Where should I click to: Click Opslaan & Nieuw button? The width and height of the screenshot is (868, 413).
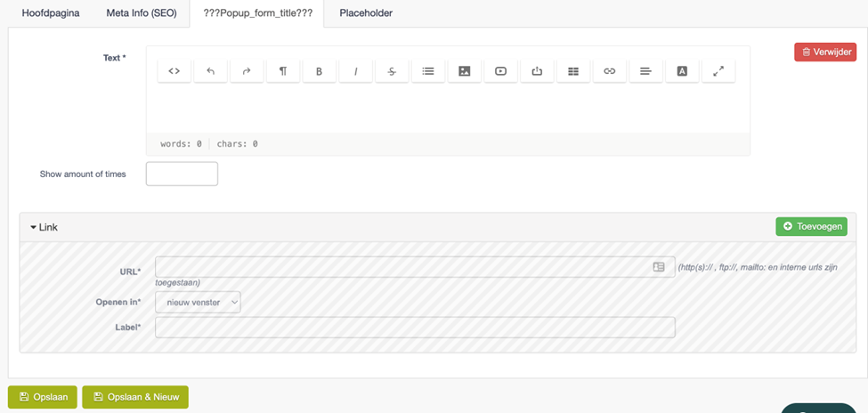point(135,397)
